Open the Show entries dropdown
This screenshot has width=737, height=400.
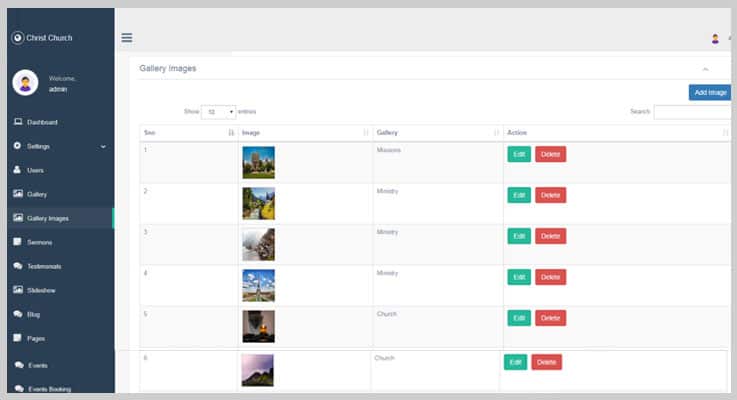click(x=219, y=112)
